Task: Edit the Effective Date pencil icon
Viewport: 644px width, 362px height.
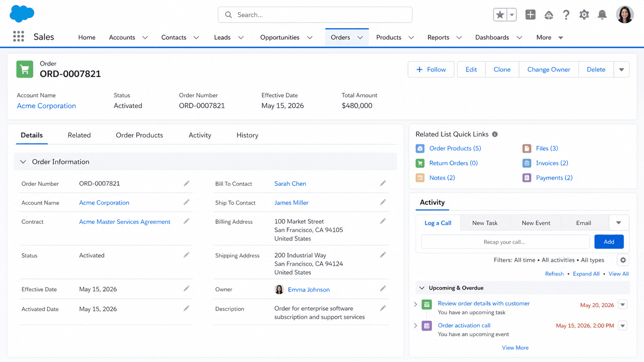Action: tap(186, 289)
